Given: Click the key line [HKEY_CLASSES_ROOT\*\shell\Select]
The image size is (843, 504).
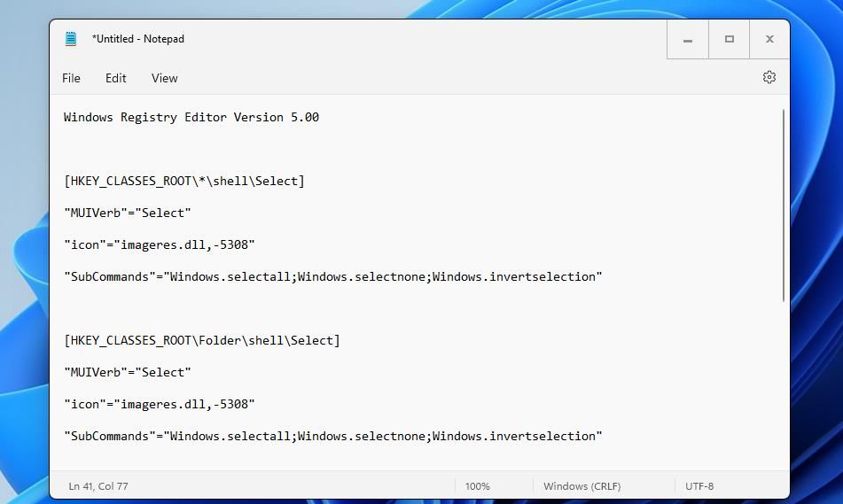Looking at the screenshot, I should point(184,181).
